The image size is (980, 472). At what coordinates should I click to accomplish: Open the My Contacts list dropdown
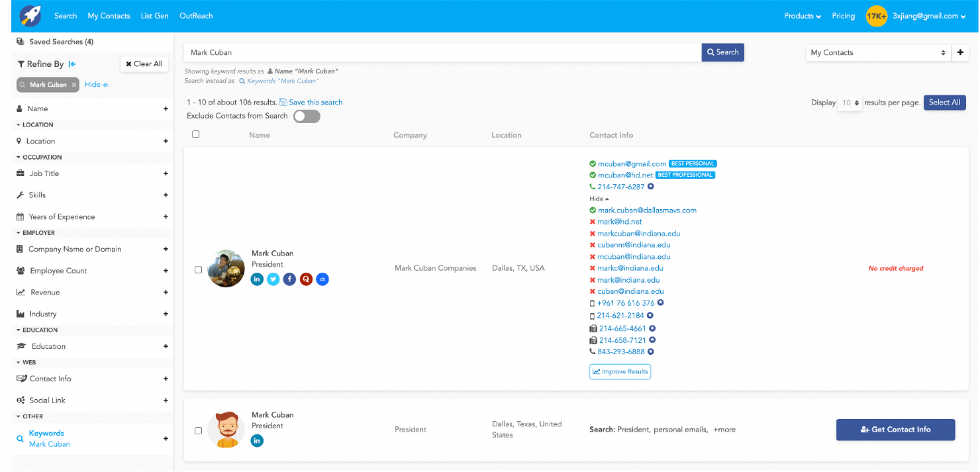[878, 52]
